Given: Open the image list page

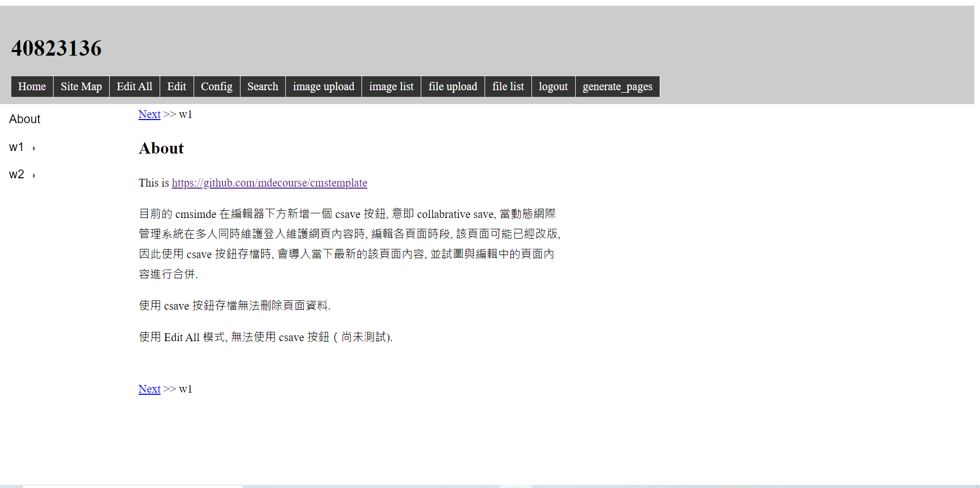Looking at the screenshot, I should pyautogui.click(x=391, y=87).
